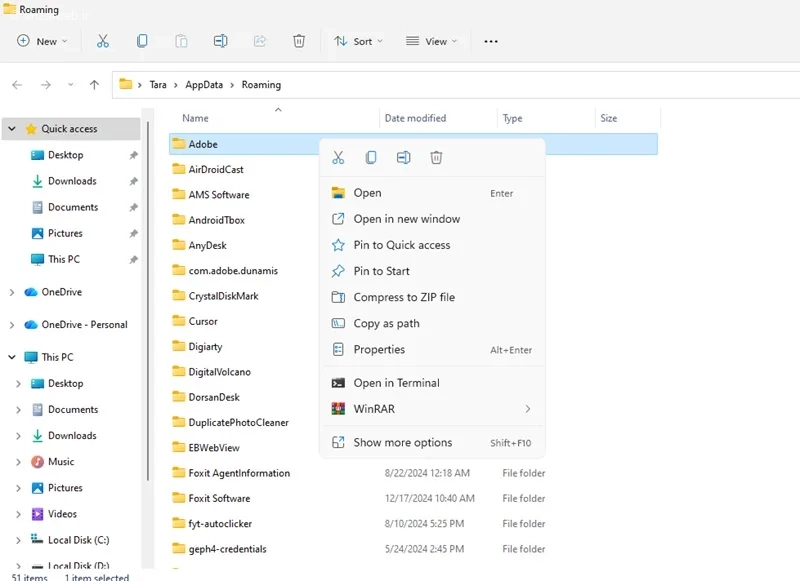The height and width of the screenshot is (581, 800).
Task: Select the Foxit Software folder
Action: click(219, 498)
